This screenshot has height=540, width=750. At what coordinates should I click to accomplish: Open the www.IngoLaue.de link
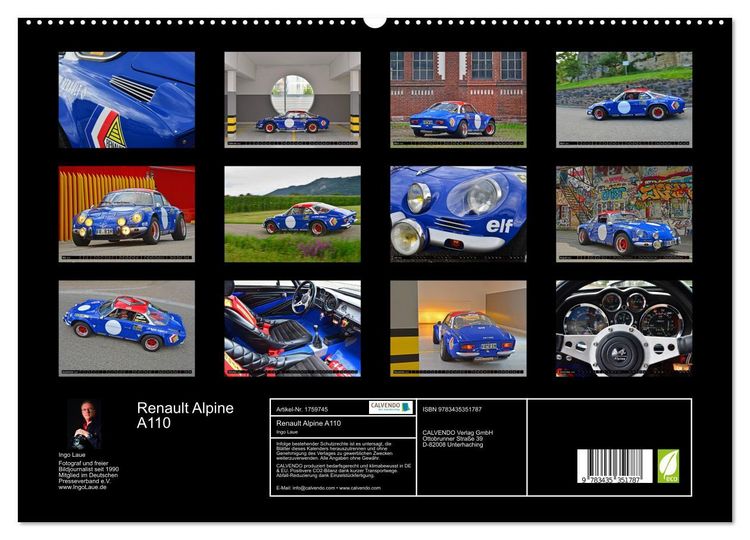[x=82, y=487]
